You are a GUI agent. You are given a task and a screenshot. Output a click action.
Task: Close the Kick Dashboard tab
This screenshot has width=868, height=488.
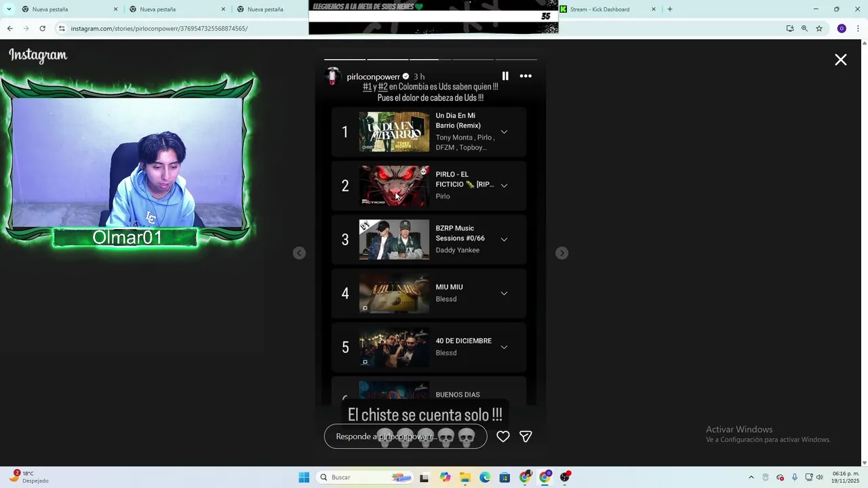[654, 9]
